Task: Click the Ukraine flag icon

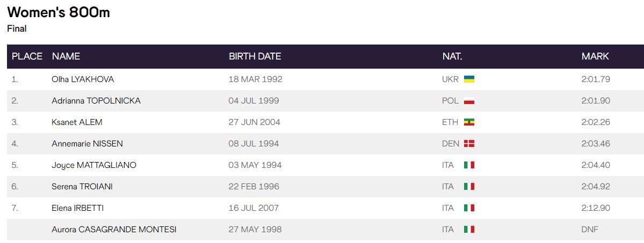Action: point(469,79)
